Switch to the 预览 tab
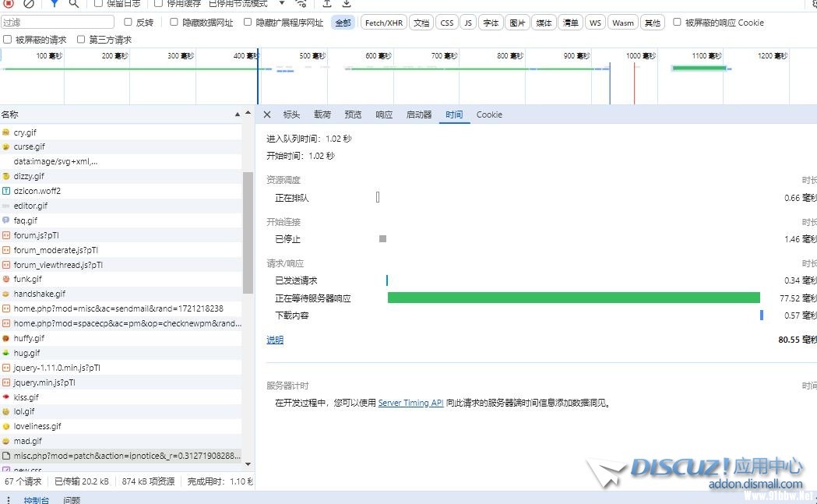The height and width of the screenshot is (504, 817). point(353,115)
